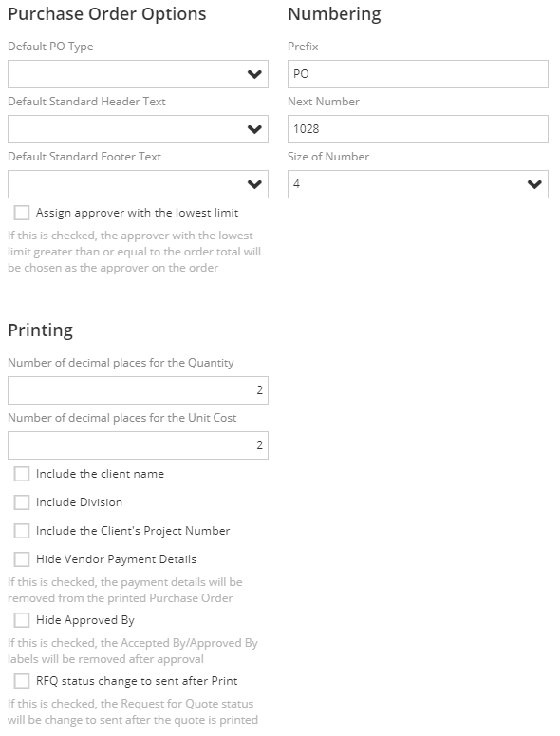
Task: Toggle the Include Division checkbox
Action: click(22, 502)
